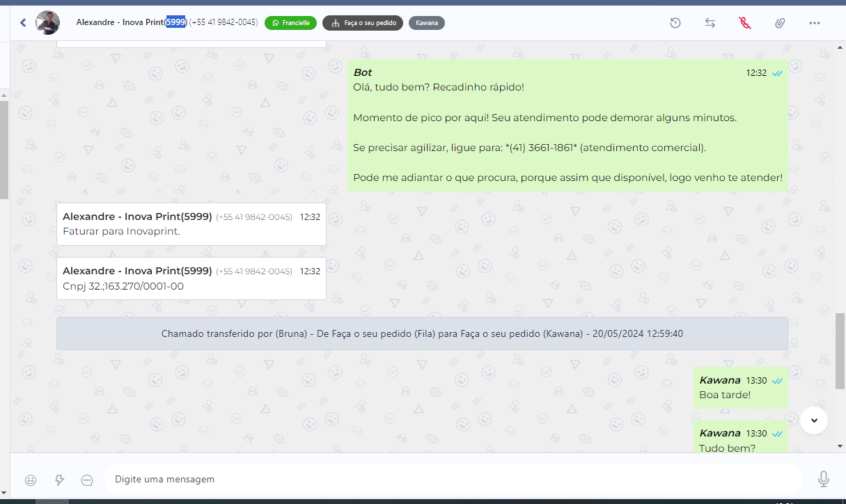Open the contact profile picture
Screen dimensions: 846x504
tap(47, 23)
